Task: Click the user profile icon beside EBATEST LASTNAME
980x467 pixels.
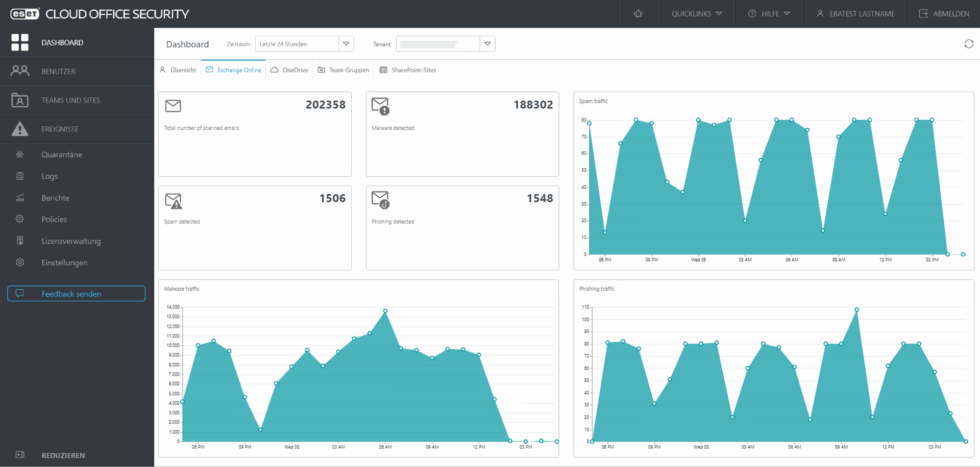Action: 820,14
